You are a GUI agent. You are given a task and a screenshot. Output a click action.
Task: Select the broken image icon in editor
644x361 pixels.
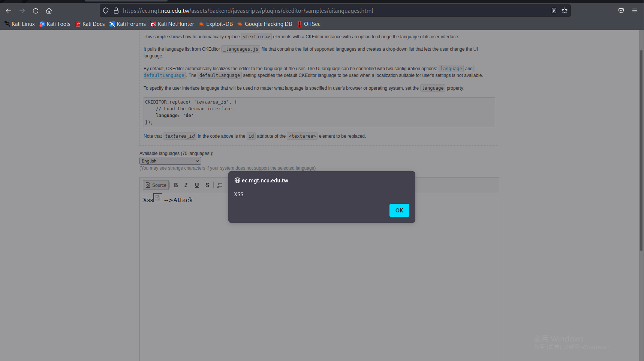click(158, 198)
